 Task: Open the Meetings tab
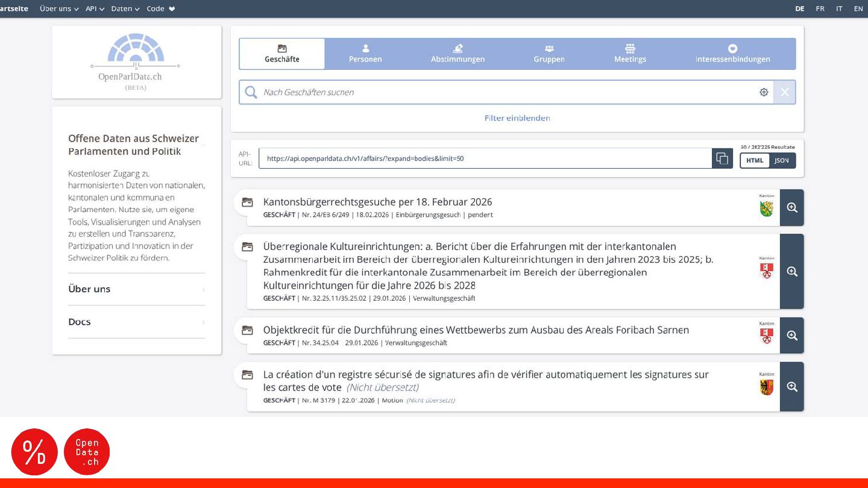coord(630,54)
